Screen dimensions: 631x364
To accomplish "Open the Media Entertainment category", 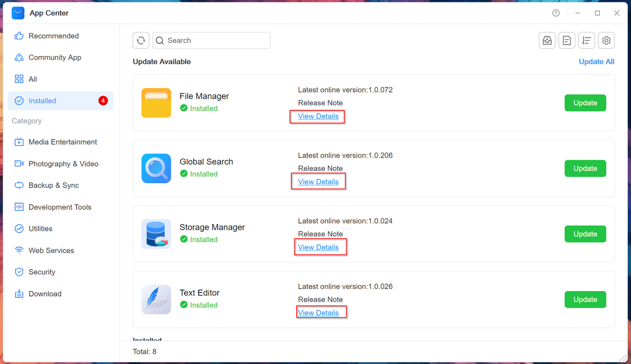I will point(60,142).
